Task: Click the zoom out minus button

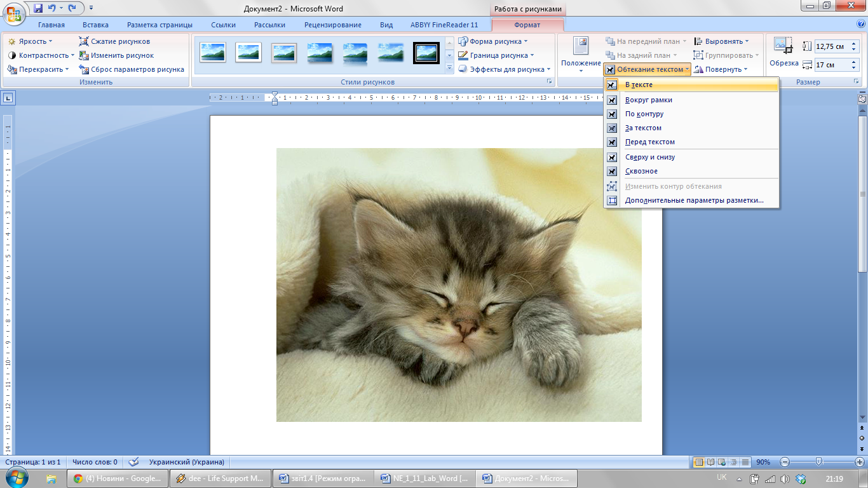Action: coord(785,462)
